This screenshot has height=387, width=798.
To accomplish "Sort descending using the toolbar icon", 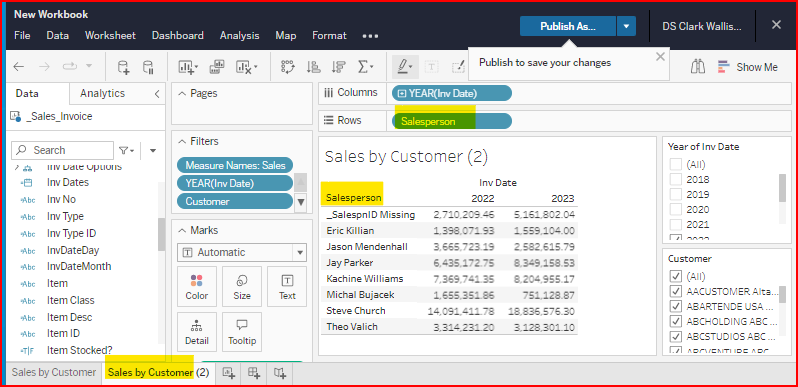I will [338, 67].
